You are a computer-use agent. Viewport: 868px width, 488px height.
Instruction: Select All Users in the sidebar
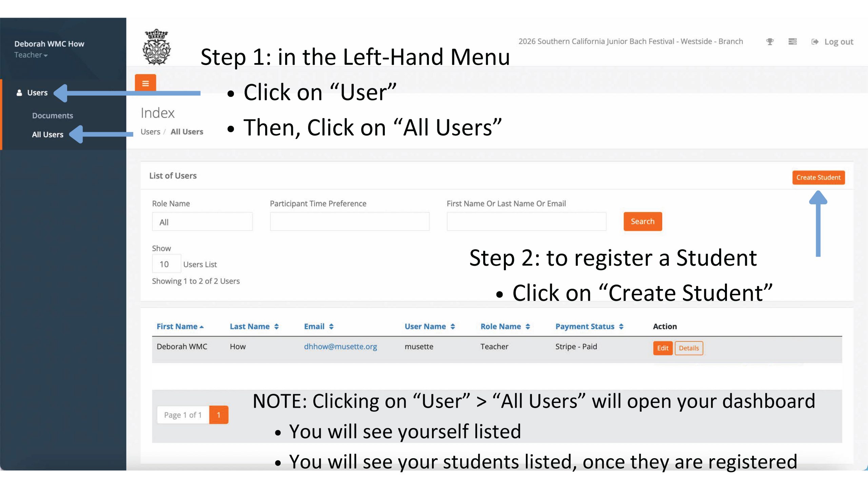click(47, 135)
